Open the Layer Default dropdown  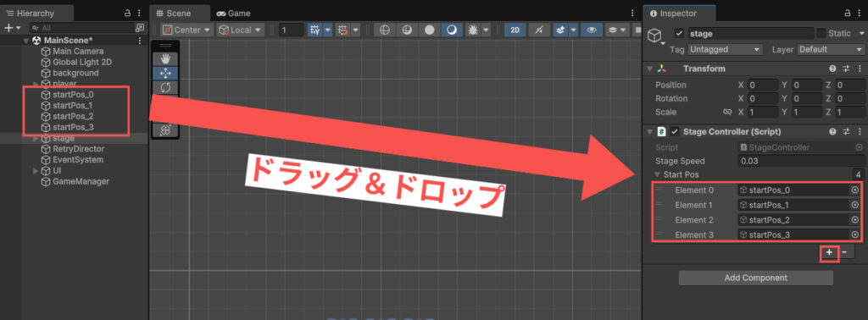click(x=831, y=49)
